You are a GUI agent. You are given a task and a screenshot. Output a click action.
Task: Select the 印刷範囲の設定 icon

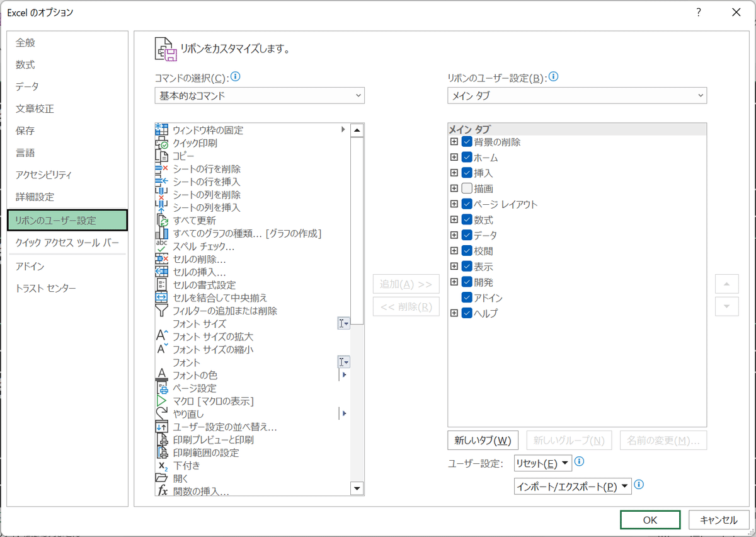pyautogui.click(x=161, y=453)
